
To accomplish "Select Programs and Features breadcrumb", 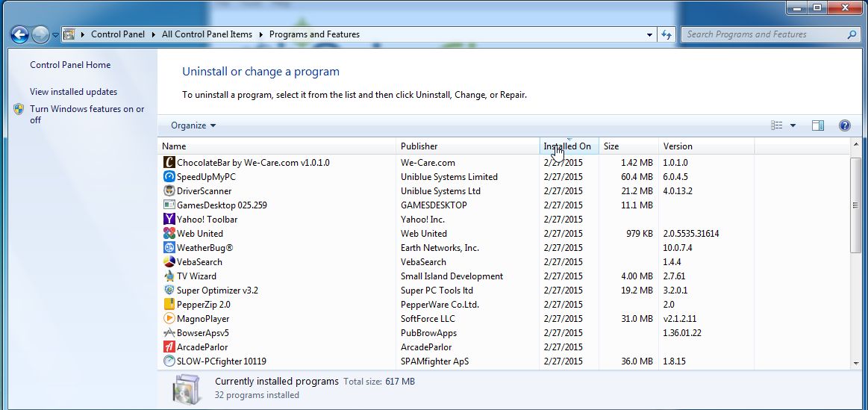I will 314,34.
